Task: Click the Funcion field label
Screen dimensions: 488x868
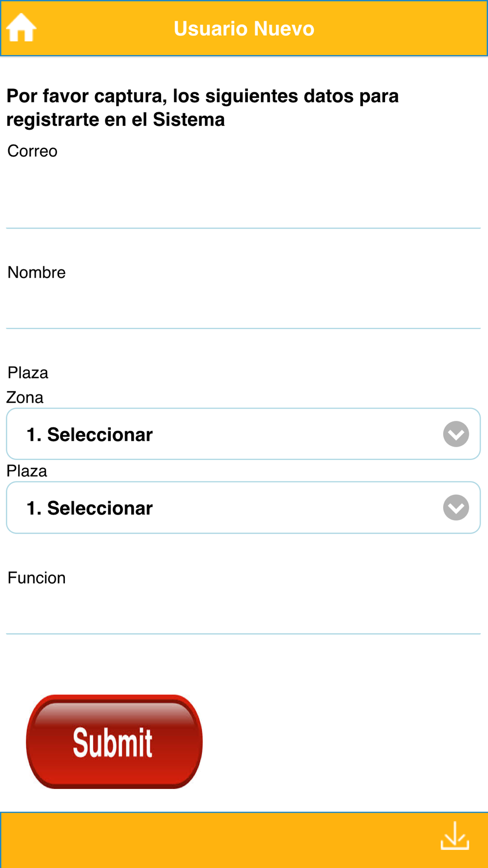Action: tap(37, 578)
